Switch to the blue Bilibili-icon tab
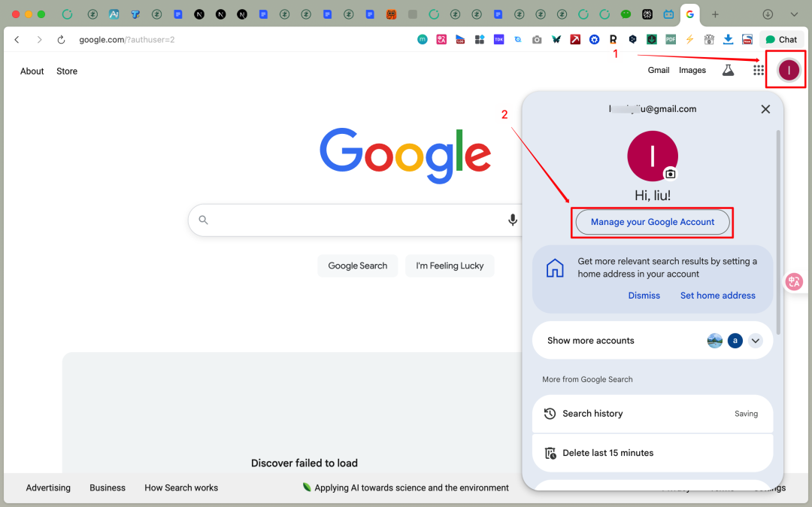Screen dimensions: 812x507 668,14
